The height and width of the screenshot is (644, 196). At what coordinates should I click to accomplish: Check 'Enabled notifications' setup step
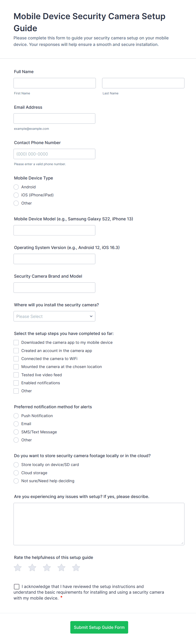coord(16,383)
